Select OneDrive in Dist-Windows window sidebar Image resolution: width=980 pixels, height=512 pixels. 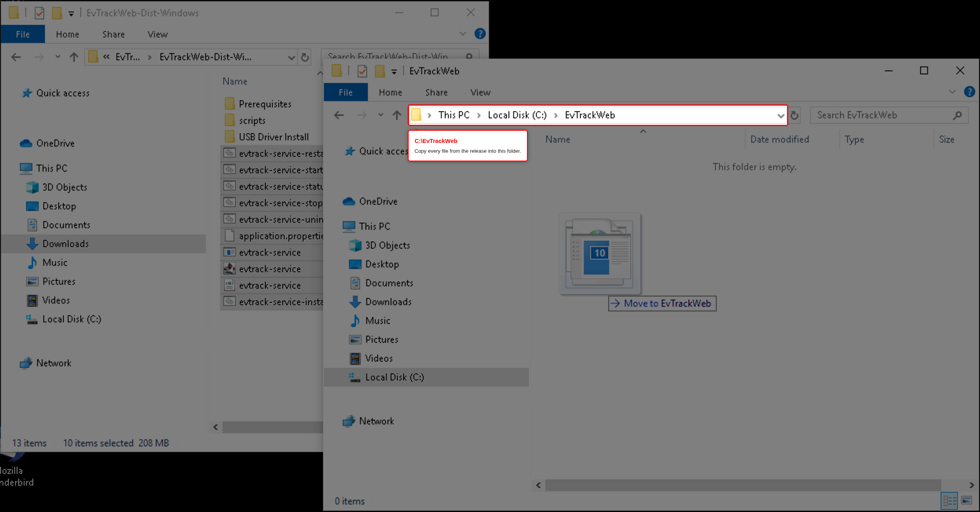[x=47, y=143]
